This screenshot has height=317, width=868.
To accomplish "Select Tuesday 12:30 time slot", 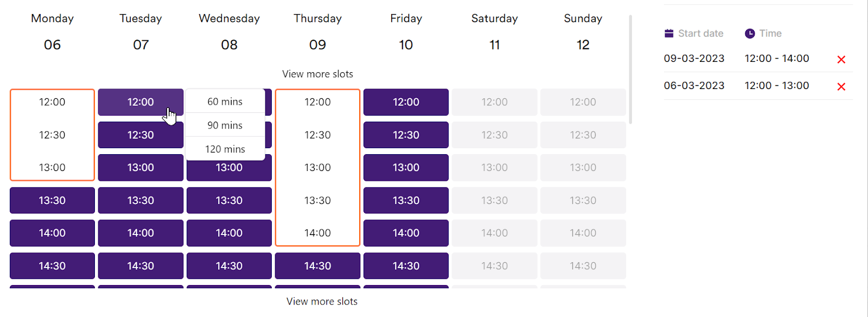I will click(141, 135).
